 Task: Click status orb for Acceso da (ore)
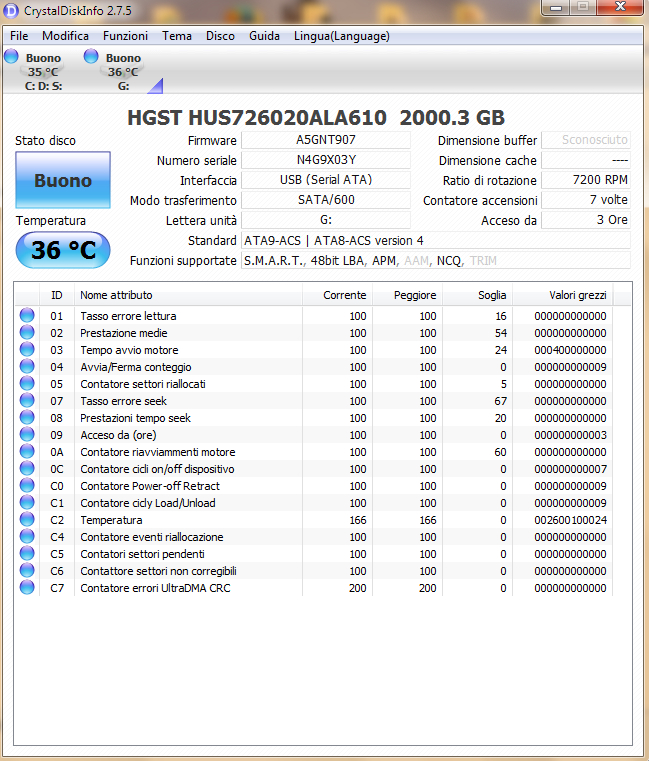click(x=27, y=434)
